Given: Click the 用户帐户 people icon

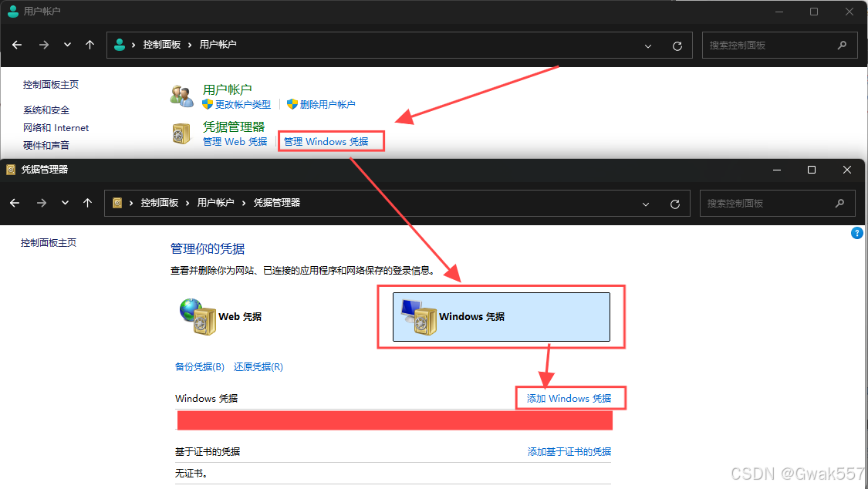Looking at the screenshot, I should (181, 96).
